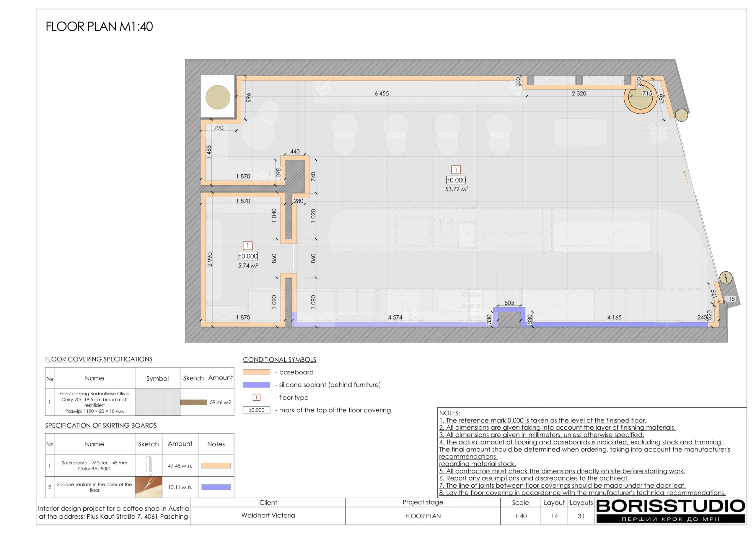
Task: Click the orange ring column near 715 dimension
Action: tap(640, 98)
